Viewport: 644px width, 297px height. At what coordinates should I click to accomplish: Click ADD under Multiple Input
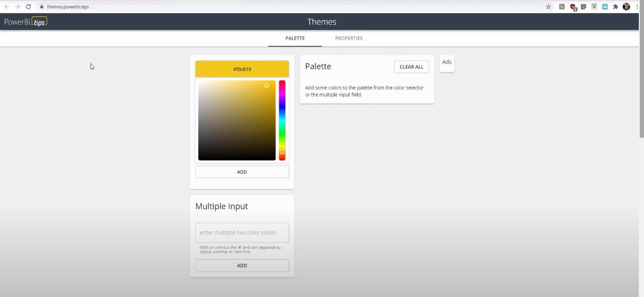pyautogui.click(x=242, y=265)
